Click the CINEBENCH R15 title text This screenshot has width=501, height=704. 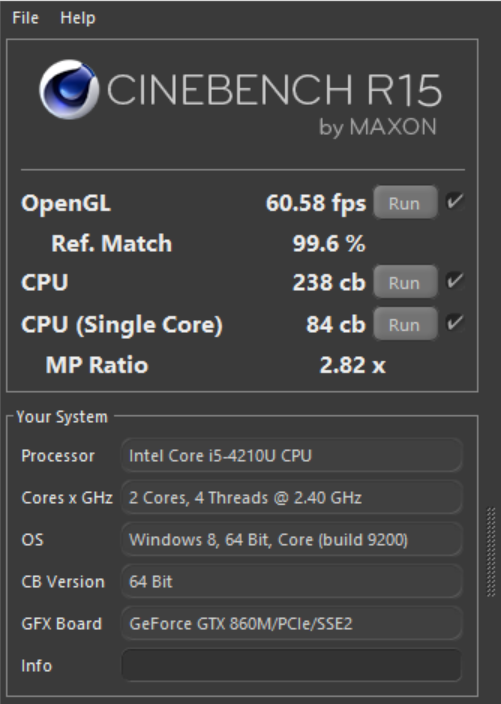pyautogui.click(x=274, y=90)
